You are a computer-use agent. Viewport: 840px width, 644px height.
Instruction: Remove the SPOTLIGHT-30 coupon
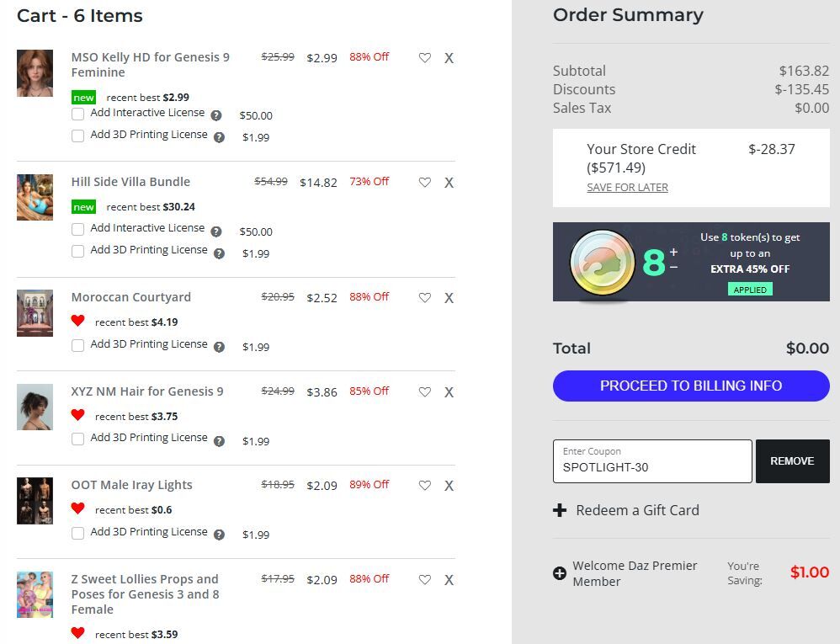point(792,461)
